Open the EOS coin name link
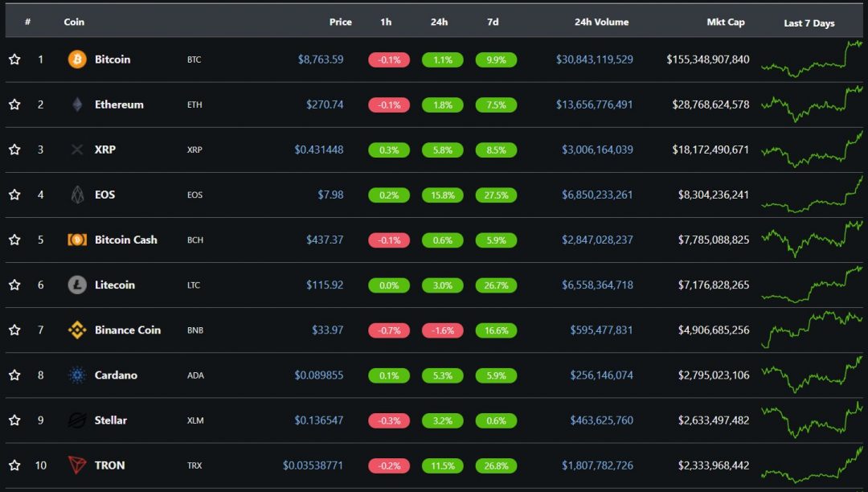 (104, 195)
